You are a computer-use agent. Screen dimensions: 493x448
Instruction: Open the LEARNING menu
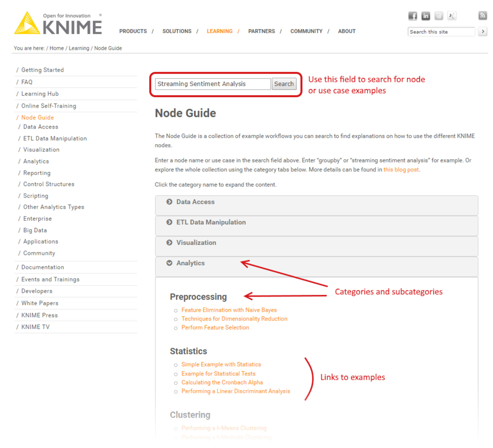point(220,31)
